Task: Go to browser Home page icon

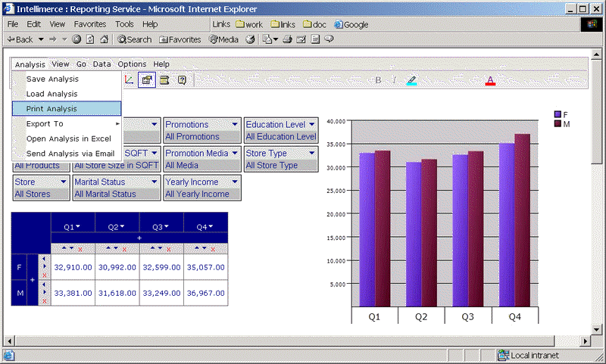Action: click(x=104, y=39)
